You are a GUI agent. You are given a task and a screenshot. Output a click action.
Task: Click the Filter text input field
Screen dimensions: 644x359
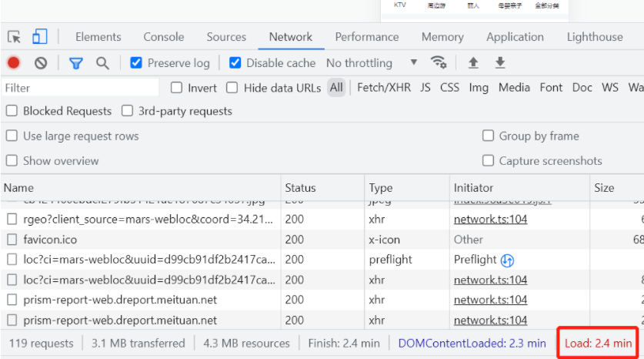coord(81,88)
